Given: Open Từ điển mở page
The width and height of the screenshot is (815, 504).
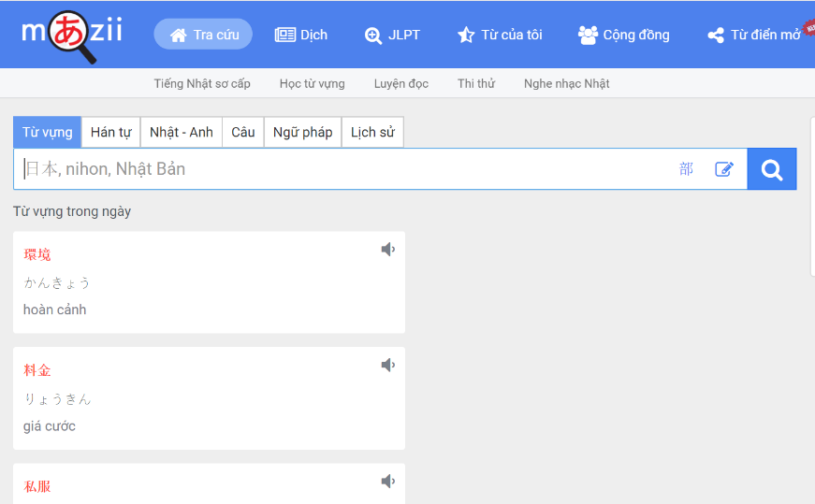Looking at the screenshot, I should tap(754, 35).
